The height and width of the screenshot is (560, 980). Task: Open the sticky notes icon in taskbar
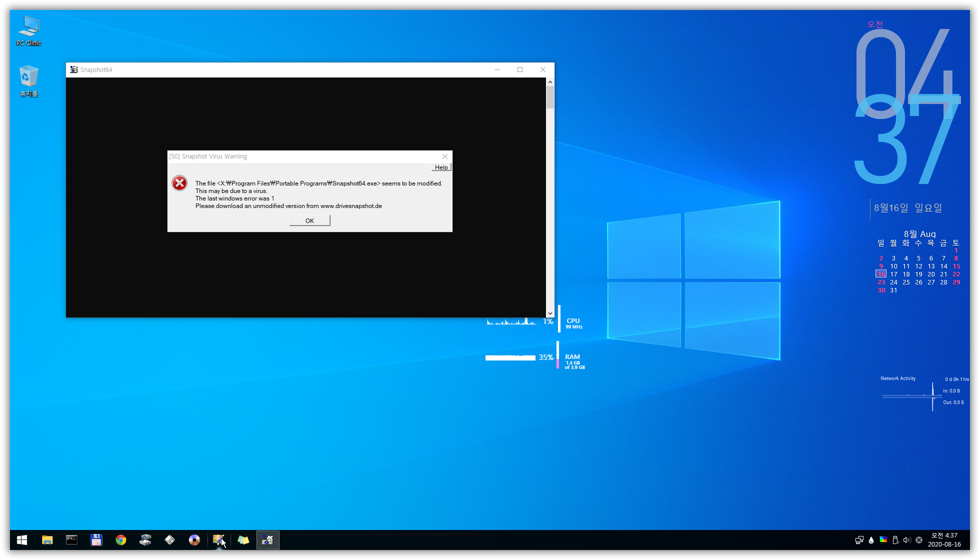[243, 540]
